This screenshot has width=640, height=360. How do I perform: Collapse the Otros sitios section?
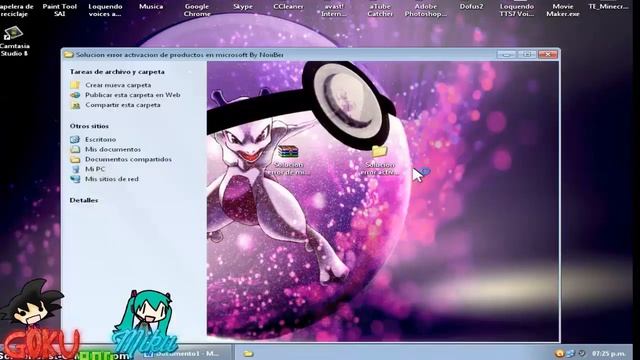(x=89, y=126)
